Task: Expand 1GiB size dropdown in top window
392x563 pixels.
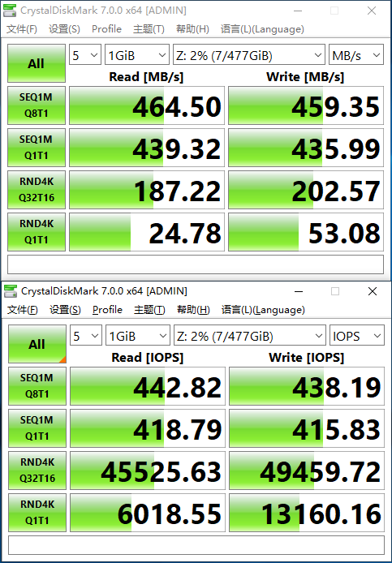Action: [137, 54]
